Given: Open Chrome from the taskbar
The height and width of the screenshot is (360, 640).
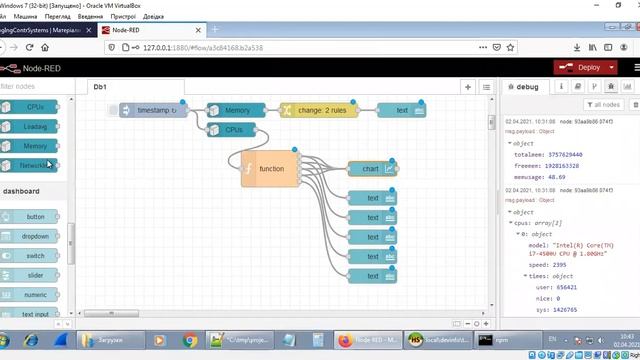Looking at the screenshot, I should coord(190,340).
